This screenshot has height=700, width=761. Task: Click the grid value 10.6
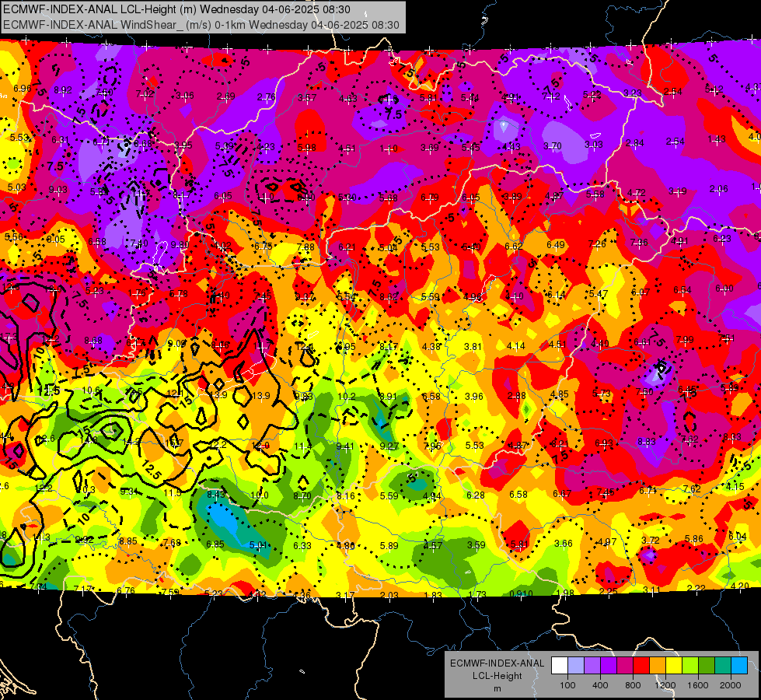91,390
